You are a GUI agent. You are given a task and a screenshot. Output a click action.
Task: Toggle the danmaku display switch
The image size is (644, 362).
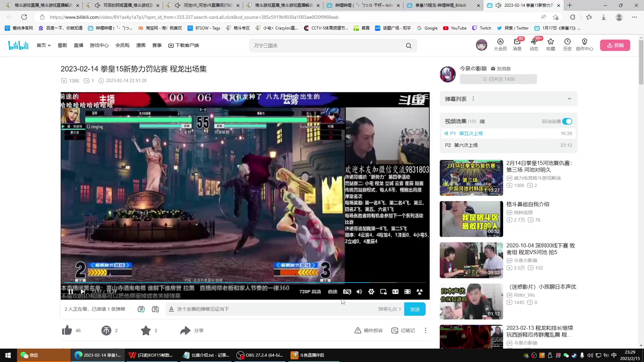[x=141, y=309]
